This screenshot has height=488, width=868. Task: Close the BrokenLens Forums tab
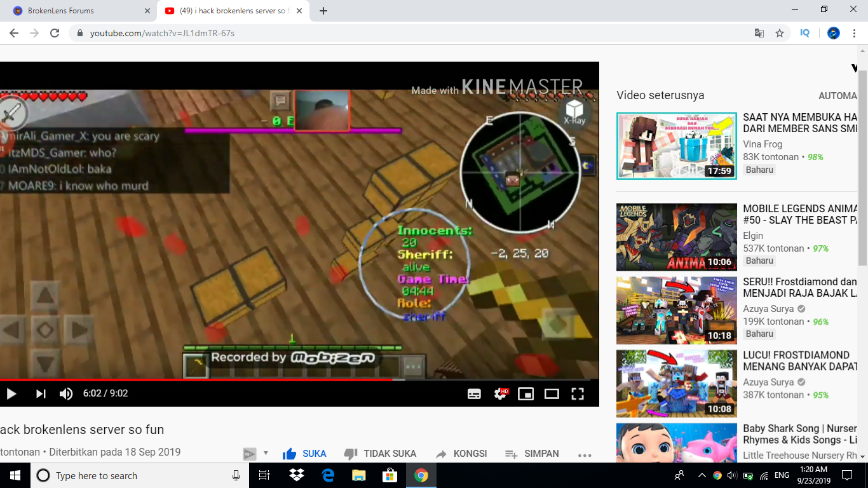[147, 11]
